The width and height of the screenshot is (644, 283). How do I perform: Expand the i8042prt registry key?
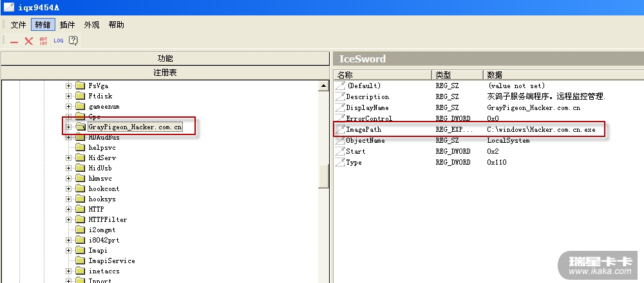(x=69, y=240)
